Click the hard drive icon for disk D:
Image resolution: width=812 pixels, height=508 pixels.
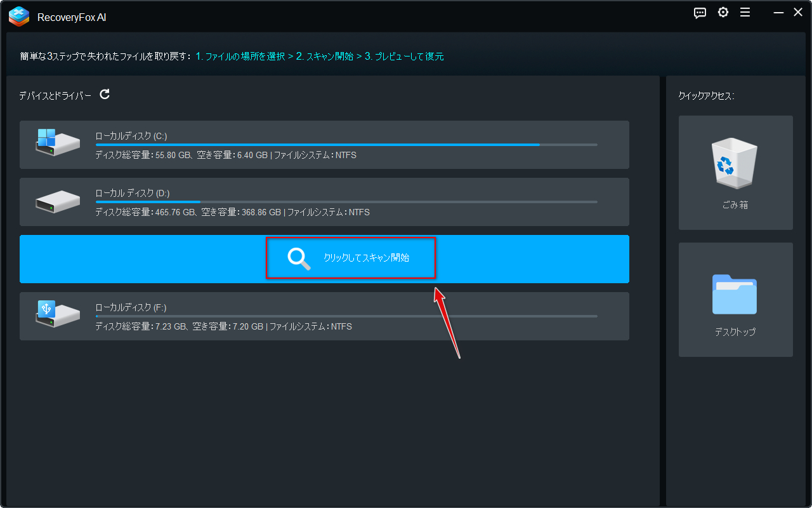click(x=57, y=201)
